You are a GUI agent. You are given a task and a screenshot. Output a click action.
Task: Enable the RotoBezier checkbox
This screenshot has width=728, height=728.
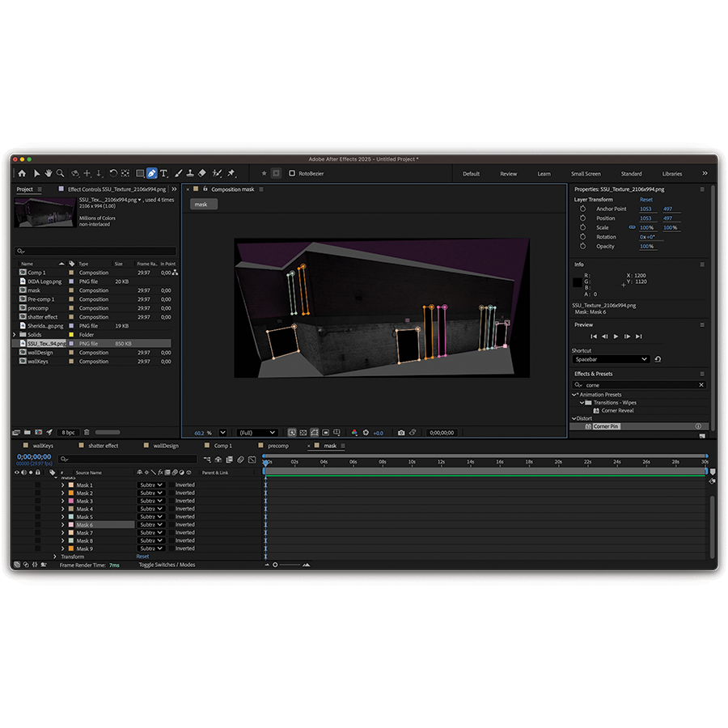click(292, 173)
